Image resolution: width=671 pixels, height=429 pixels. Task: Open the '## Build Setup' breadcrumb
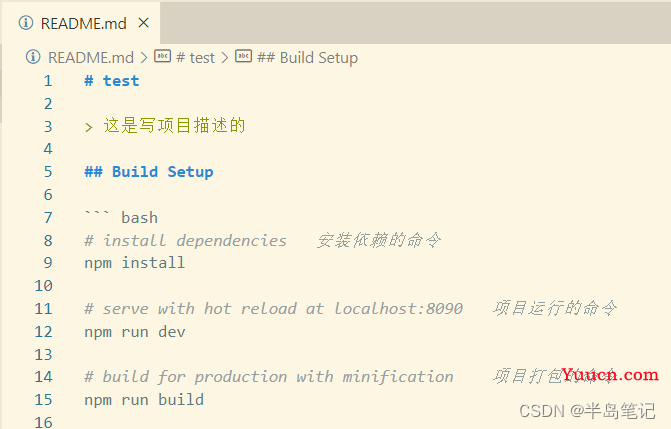[x=307, y=57]
